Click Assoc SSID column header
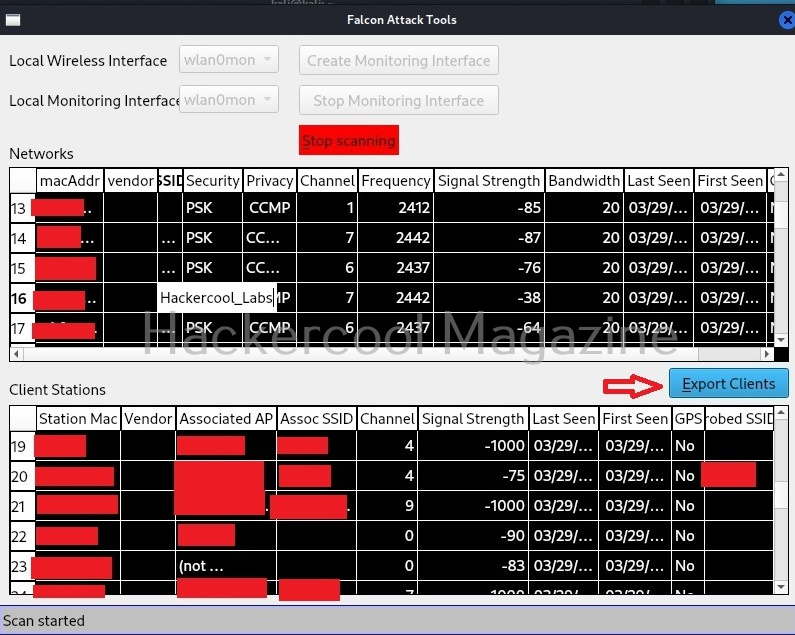The image size is (795, 635). [x=317, y=418]
